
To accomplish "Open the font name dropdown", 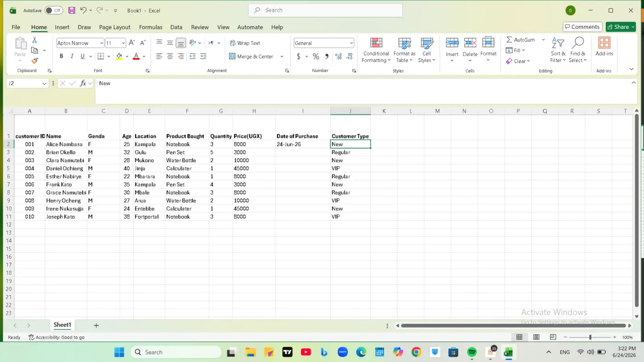I will (x=102, y=43).
